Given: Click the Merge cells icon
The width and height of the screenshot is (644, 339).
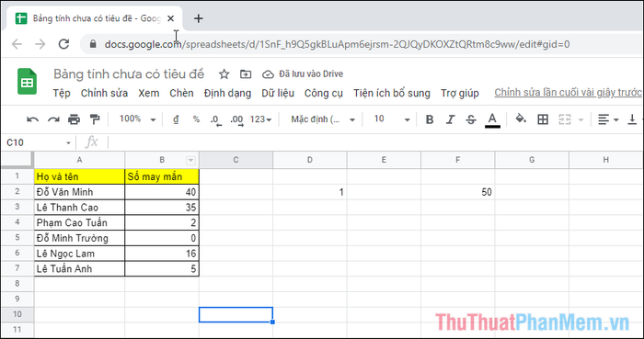Looking at the screenshot, I should click(x=565, y=119).
